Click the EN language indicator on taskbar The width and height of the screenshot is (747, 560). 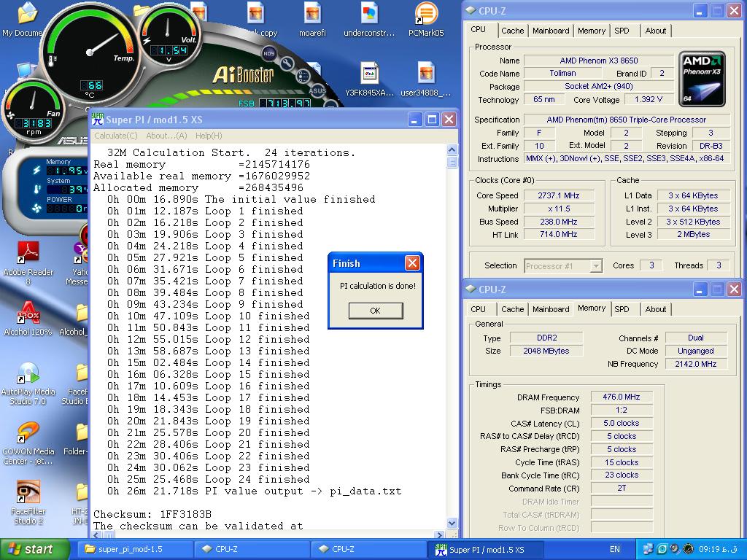615,549
